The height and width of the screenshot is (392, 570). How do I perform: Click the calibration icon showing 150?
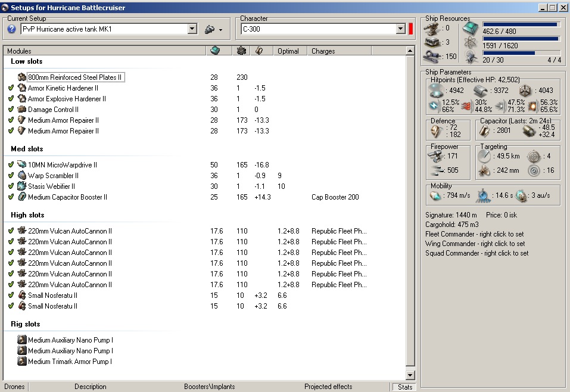(x=432, y=57)
